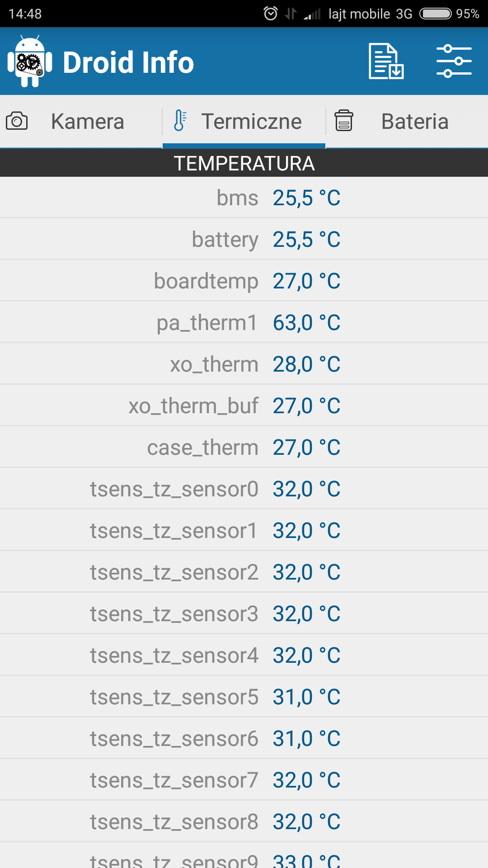Tap the camera icon in tab bar
The width and height of the screenshot is (488, 868).
(x=17, y=121)
